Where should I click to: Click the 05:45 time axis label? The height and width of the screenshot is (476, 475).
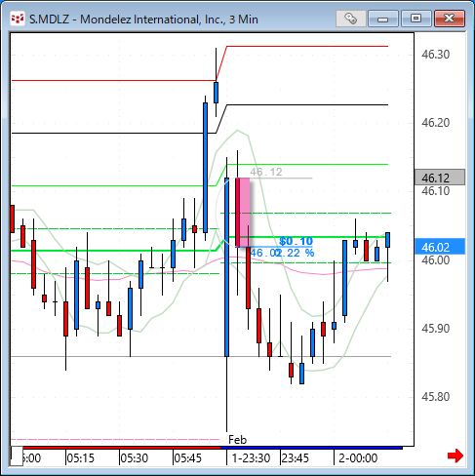188,458
